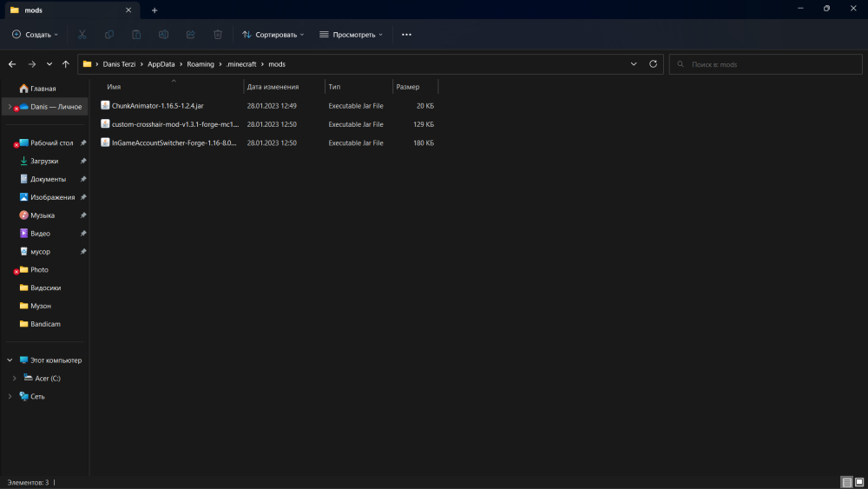The width and height of the screenshot is (868, 489).
Task: Open Музон folder in sidebar
Action: 41,306
